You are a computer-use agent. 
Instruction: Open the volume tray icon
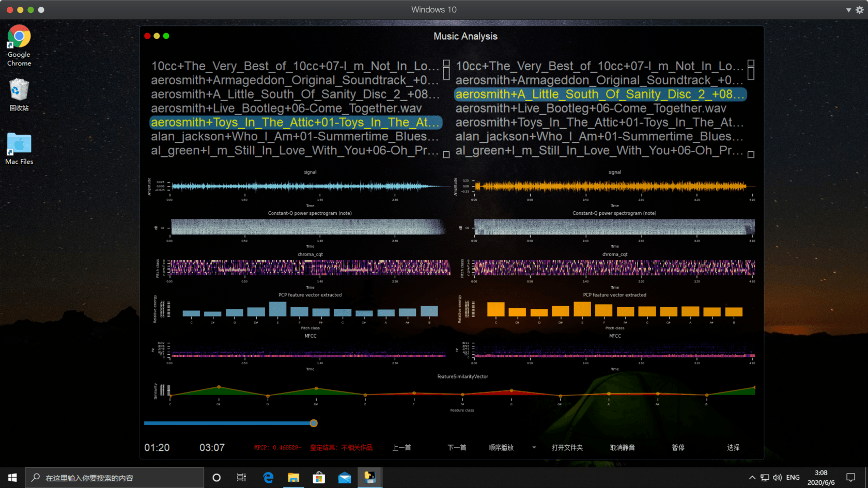pyautogui.click(x=777, y=478)
